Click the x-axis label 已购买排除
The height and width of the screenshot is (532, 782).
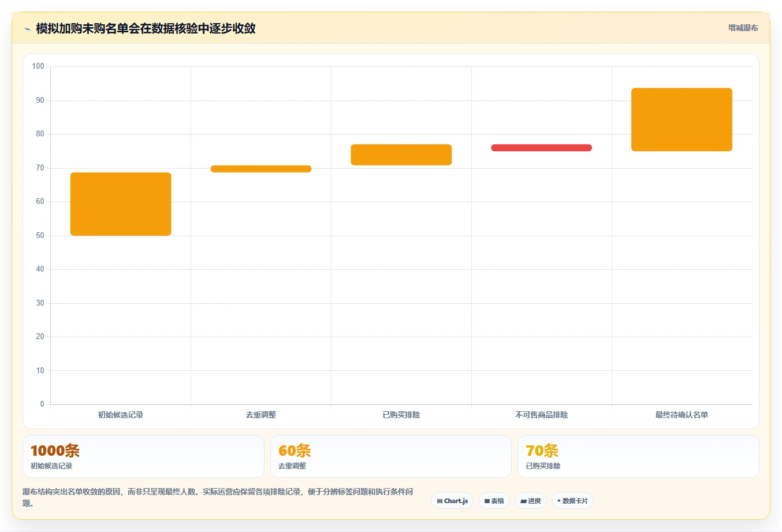tap(401, 415)
